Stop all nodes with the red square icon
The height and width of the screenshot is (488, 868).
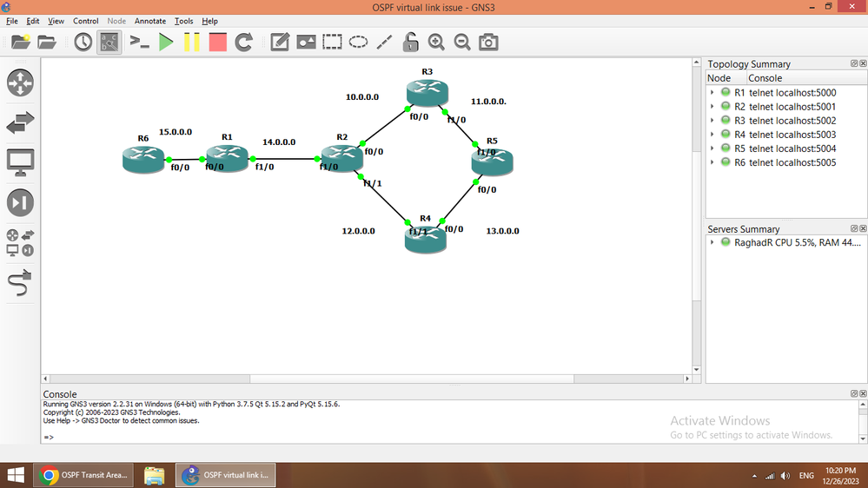[x=217, y=42]
